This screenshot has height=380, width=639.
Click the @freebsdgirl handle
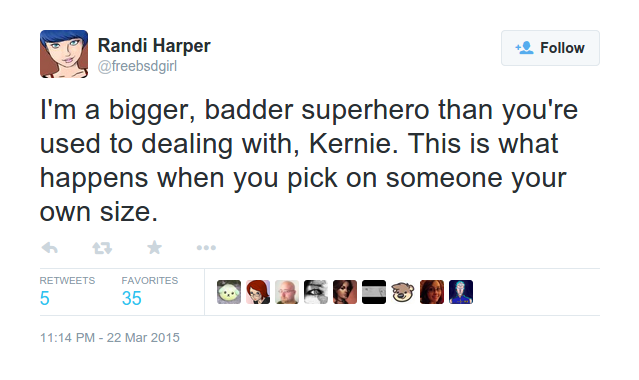tap(137, 66)
